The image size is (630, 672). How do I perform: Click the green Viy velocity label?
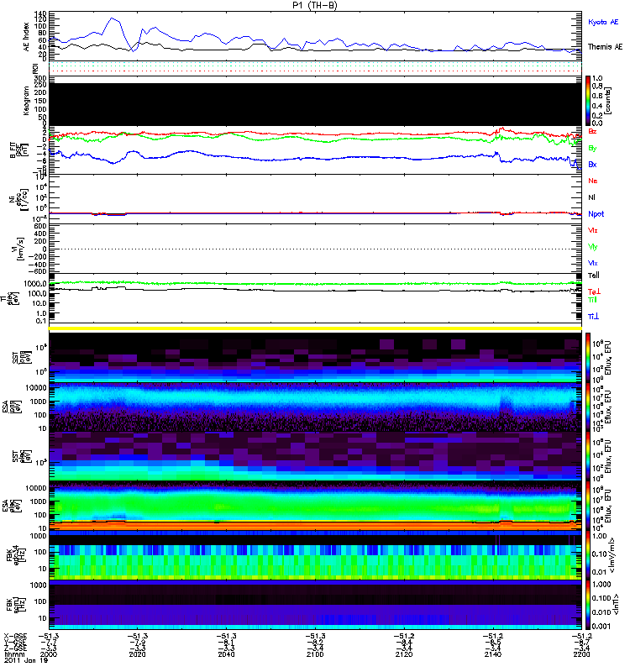click(x=593, y=247)
